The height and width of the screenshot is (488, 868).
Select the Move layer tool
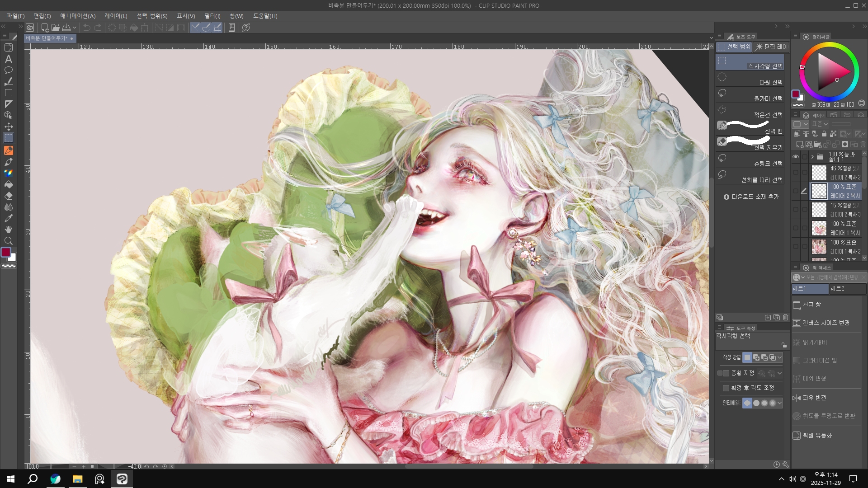(9, 127)
